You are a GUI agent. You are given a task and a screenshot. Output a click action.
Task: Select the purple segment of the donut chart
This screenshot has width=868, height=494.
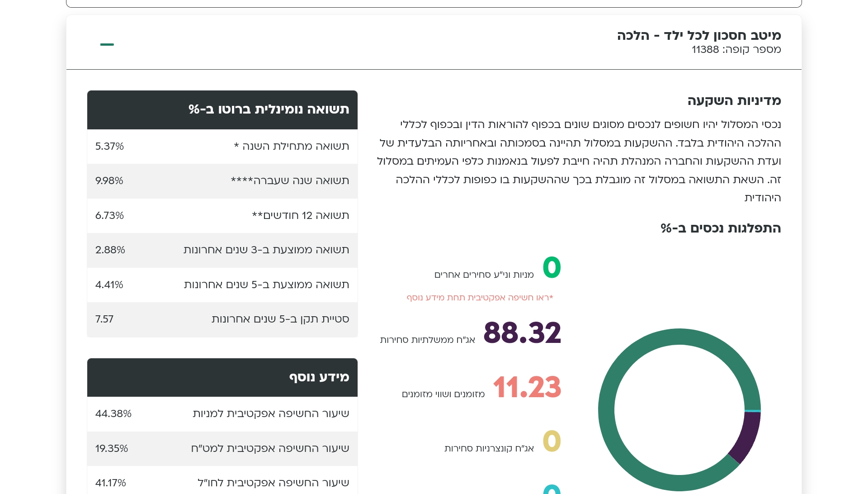[745, 437]
